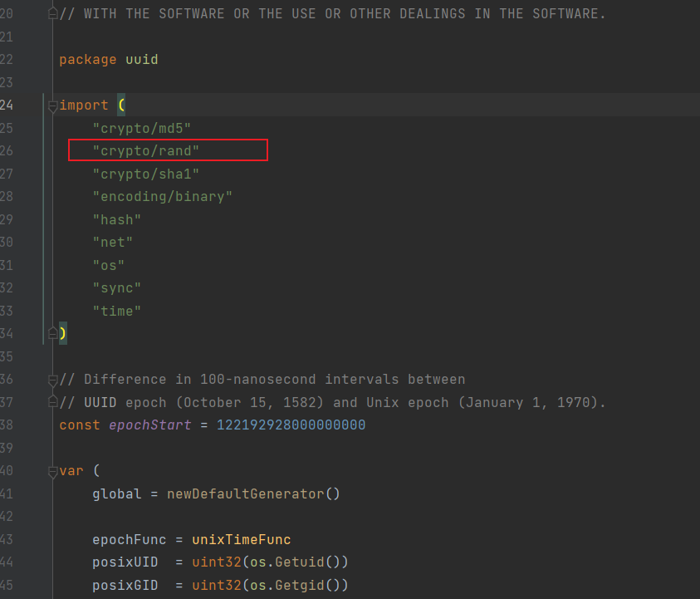
Task: Fold the 'Difference in 100-nanosecond' comment block
Action: (53, 380)
